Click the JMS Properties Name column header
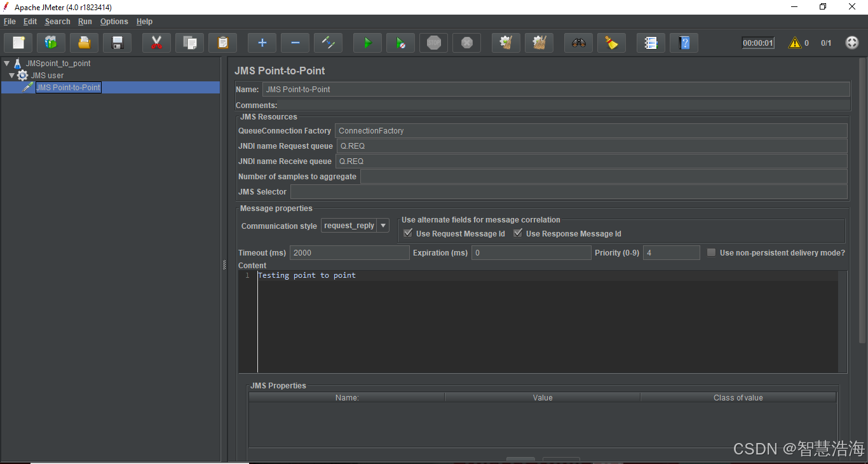 point(346,398)
